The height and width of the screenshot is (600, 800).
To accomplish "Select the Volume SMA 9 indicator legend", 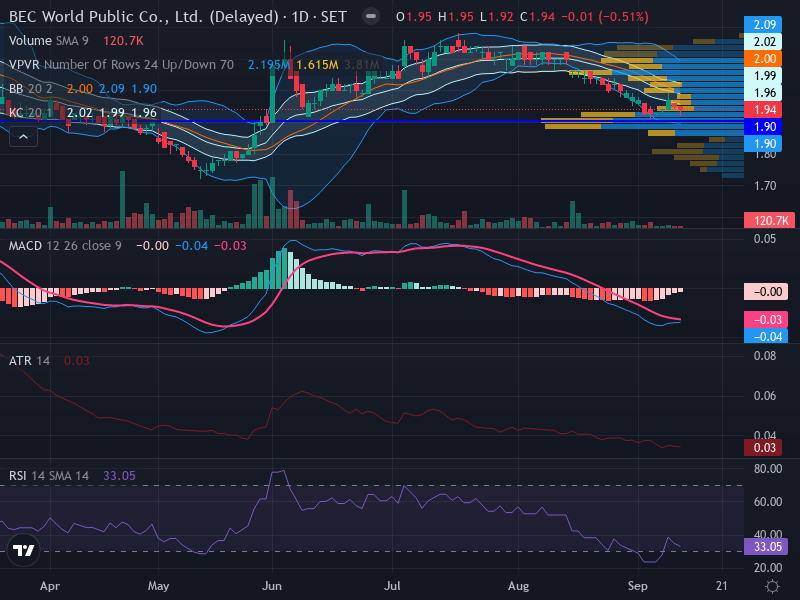I will point(48,40).
